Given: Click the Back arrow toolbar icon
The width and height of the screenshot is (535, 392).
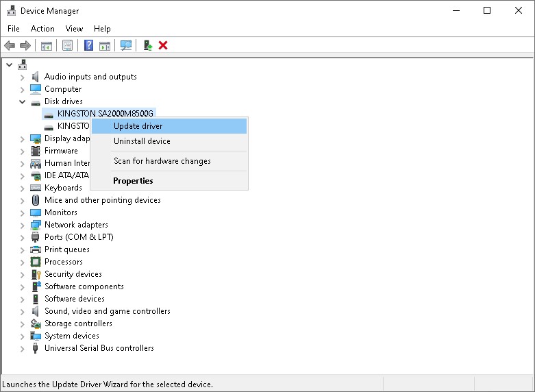Looking at the screenshot, I should 10,45.
